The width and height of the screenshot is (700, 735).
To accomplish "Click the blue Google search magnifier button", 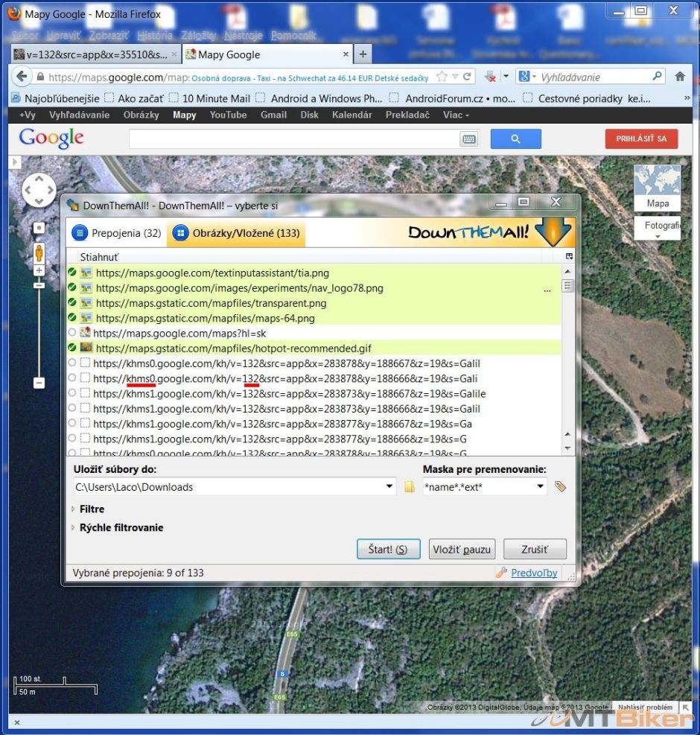I will (x=515, y=139).
